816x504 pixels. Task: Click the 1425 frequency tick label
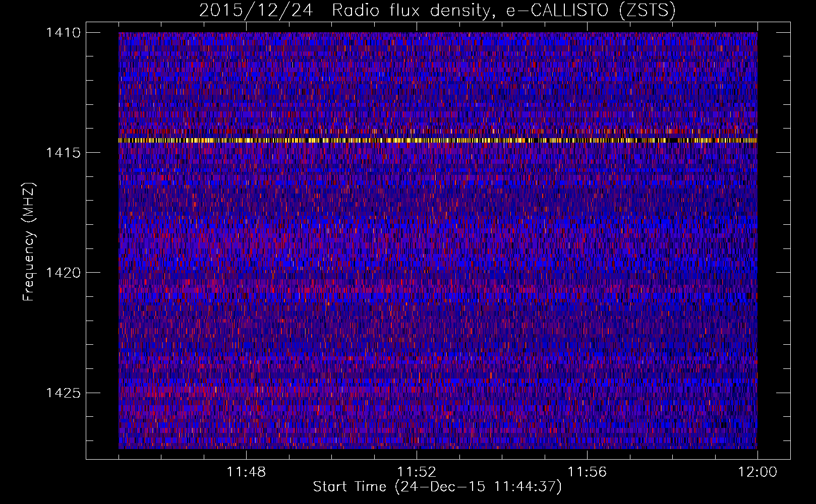[63, 393]
